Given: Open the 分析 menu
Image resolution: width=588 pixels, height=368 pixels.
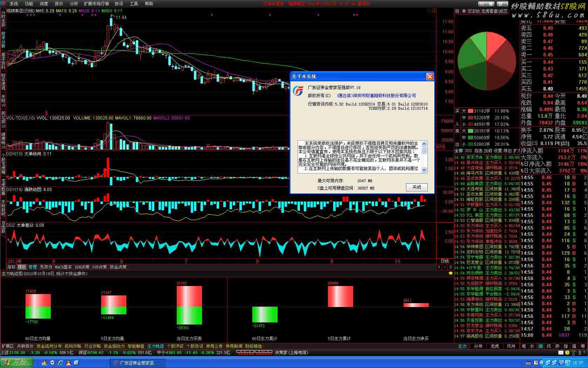Looking at the screenshot, I should point(74,4).
